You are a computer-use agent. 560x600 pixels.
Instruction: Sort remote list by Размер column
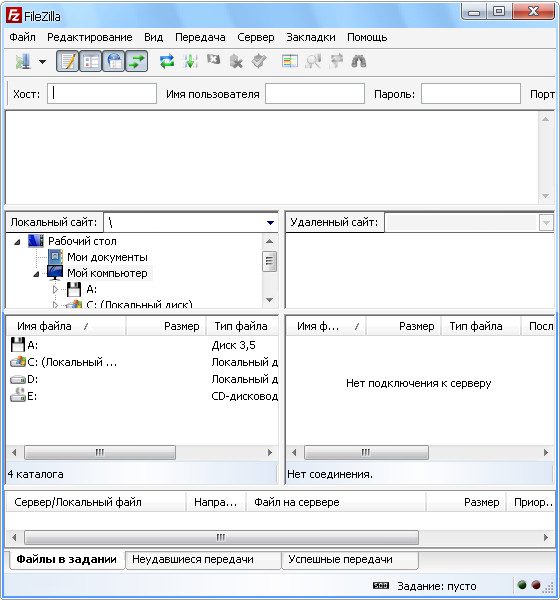click(x=403, y=326)
